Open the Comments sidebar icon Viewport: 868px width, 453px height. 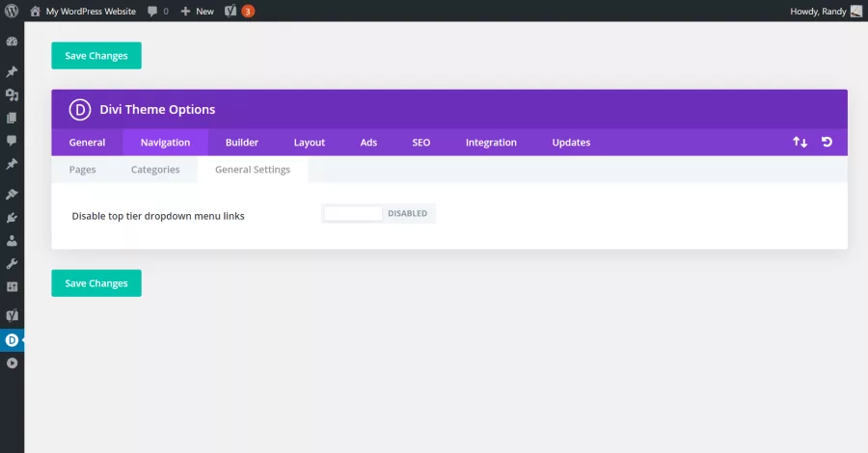(12, 141)
